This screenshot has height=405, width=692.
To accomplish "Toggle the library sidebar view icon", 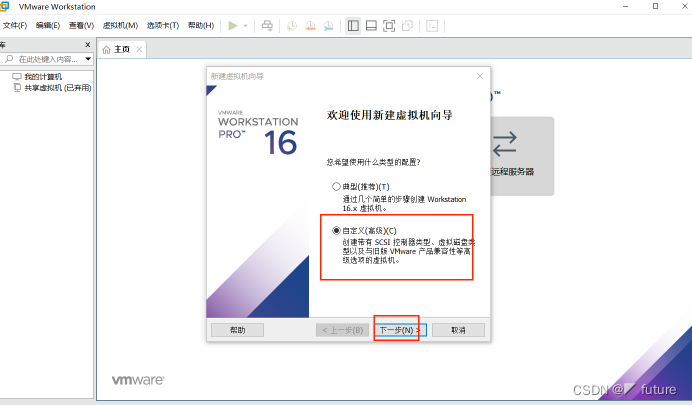I will pos(353,26).
